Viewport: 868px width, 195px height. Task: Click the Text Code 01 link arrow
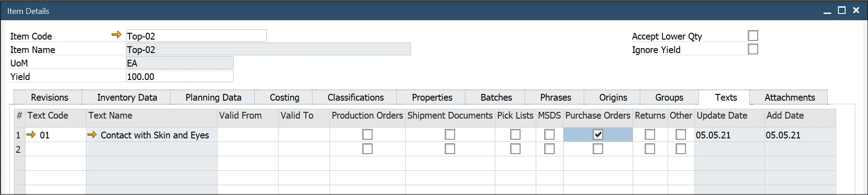31,134
